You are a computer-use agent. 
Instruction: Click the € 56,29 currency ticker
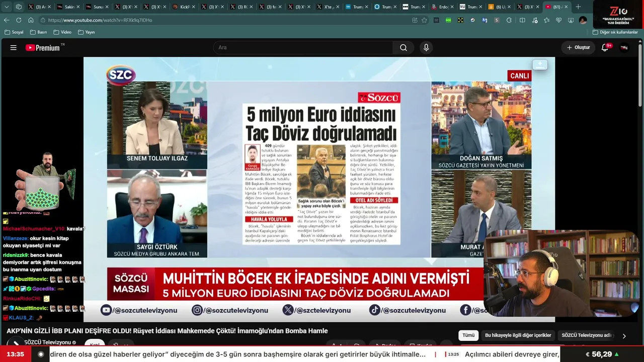602,354
